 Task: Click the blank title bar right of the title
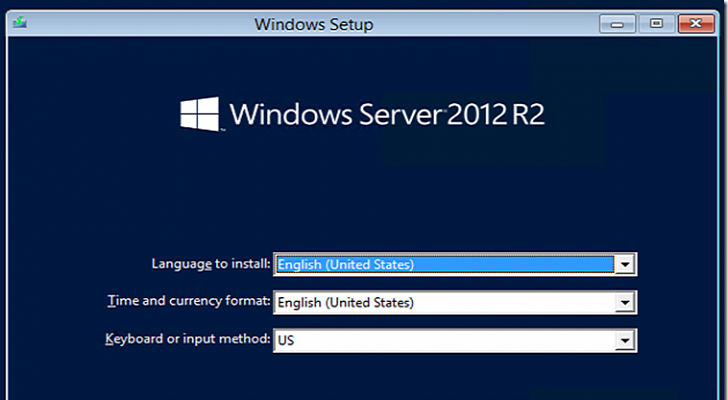tap(480, 23)
